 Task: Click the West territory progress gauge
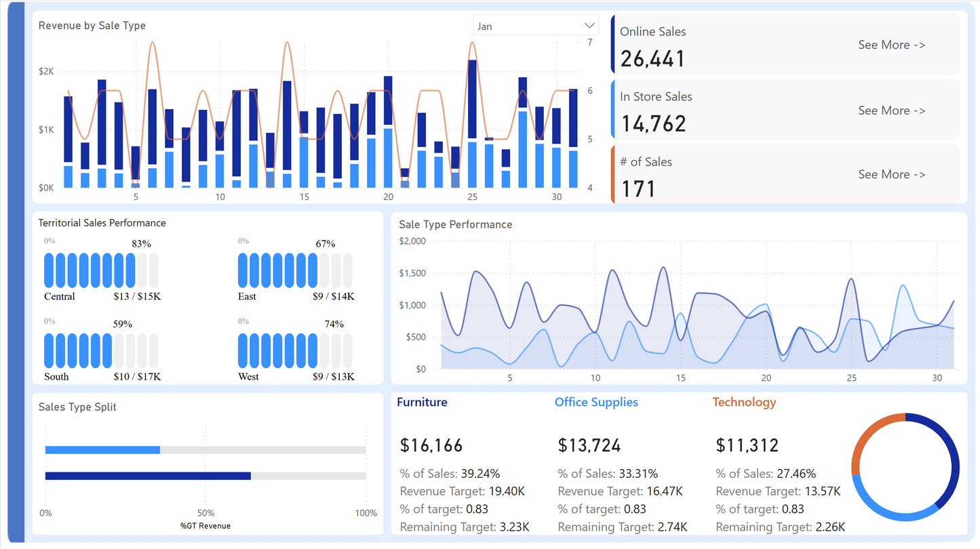[295, 350]
